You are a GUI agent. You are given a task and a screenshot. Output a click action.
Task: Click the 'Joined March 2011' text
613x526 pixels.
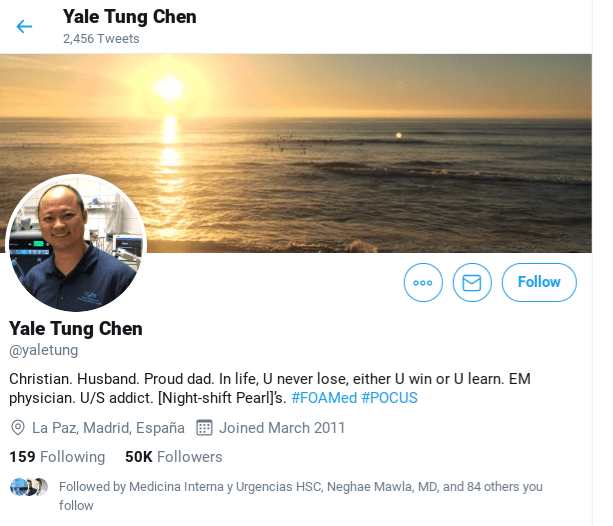pyautogui.click(x=282, y=428)
